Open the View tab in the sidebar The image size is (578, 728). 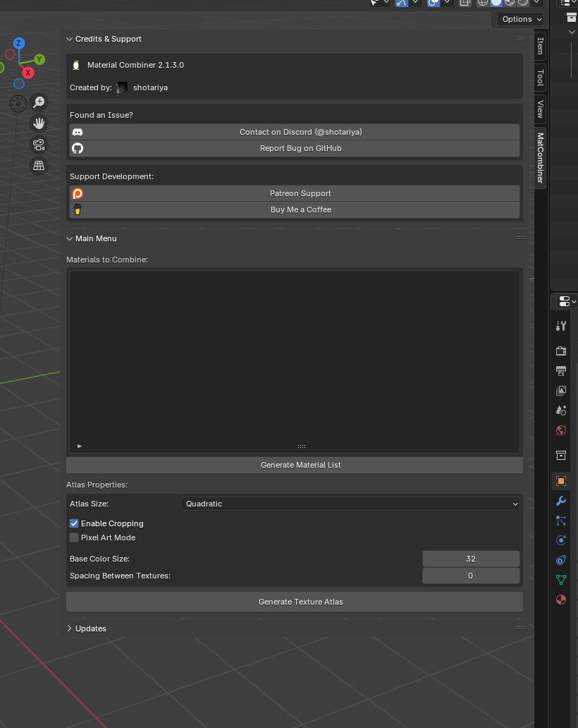point(539,109)
